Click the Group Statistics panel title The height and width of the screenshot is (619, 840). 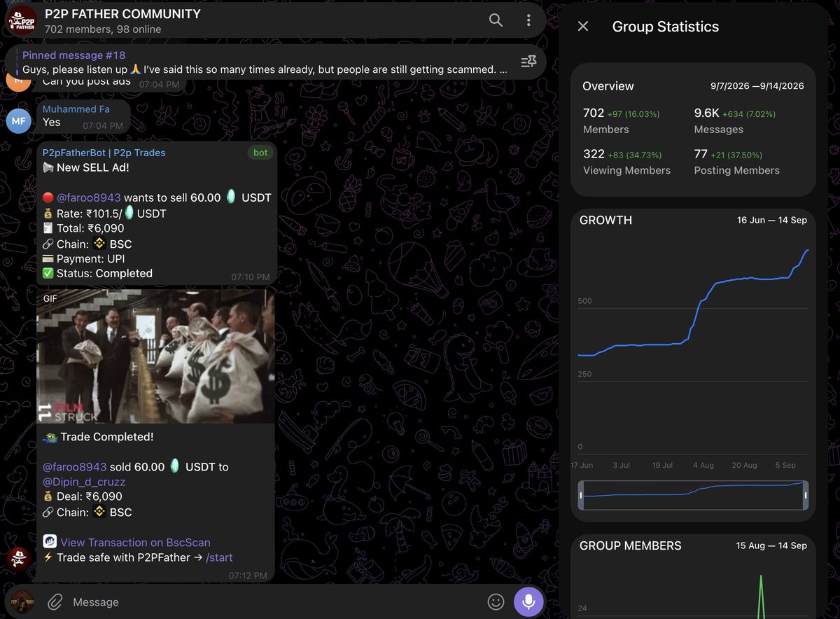666,27
